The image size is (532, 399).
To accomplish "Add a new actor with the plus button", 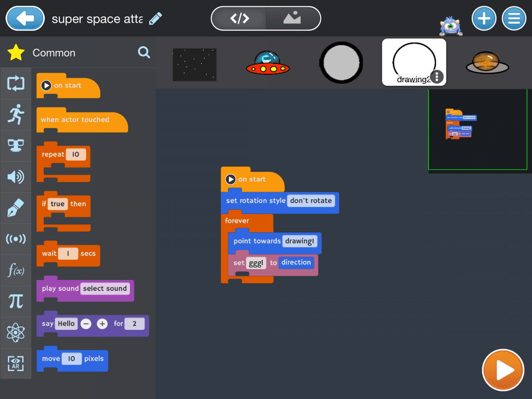I will coord(484,18).
